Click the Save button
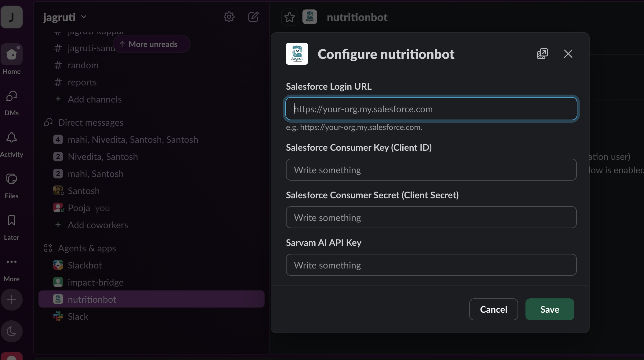The image size is (644, 360). pyautogui.click(x=550, y=309)
